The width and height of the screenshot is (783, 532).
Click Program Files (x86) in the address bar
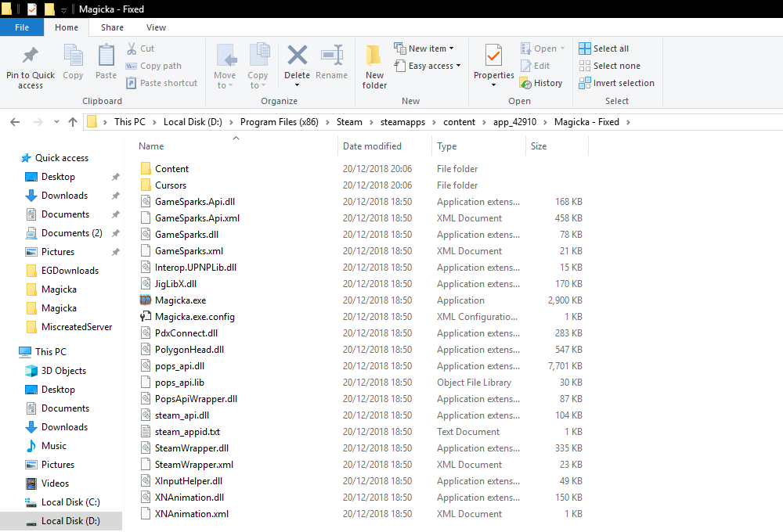click(280, 122)
